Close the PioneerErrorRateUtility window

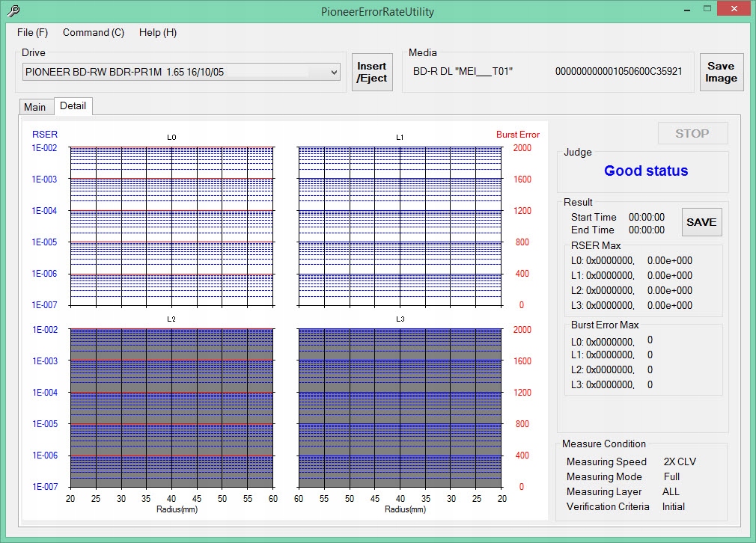tap(734, 9)
